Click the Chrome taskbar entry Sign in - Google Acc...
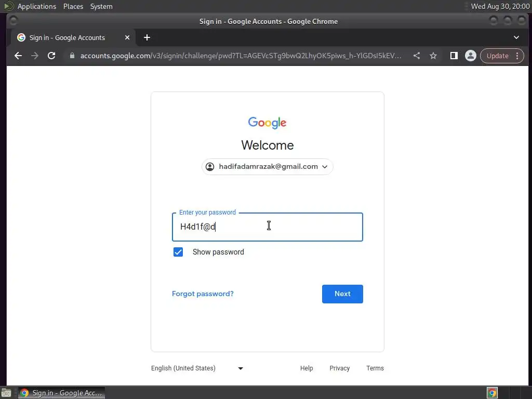The height and width of the screenshot is (399, 532). (x=61, y=393)
